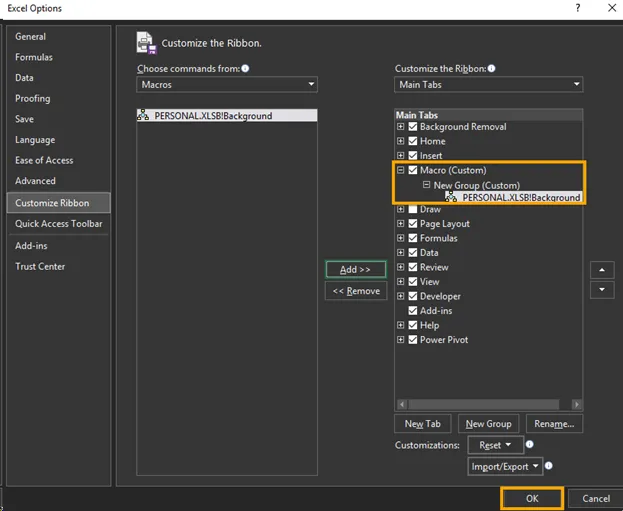
Task: Click the Move Up arrow button
Action: 602,270
